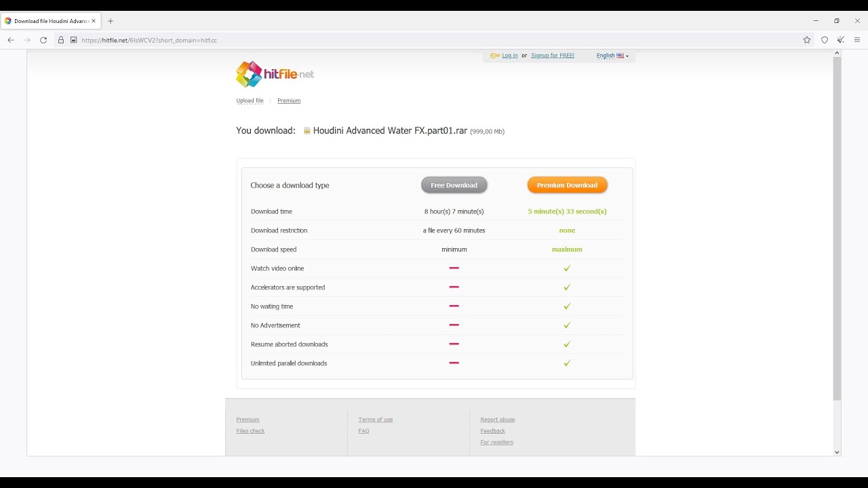This screenshot has height=488, width=868.
Task: Click the Report abuse link
Action: tap(498, 420)
